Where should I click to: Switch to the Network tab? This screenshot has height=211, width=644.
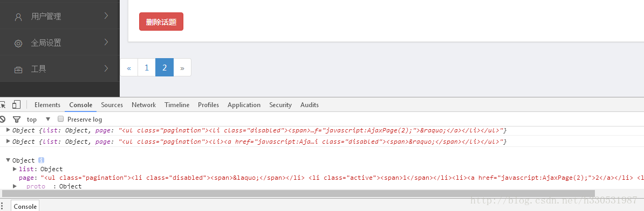144,105
